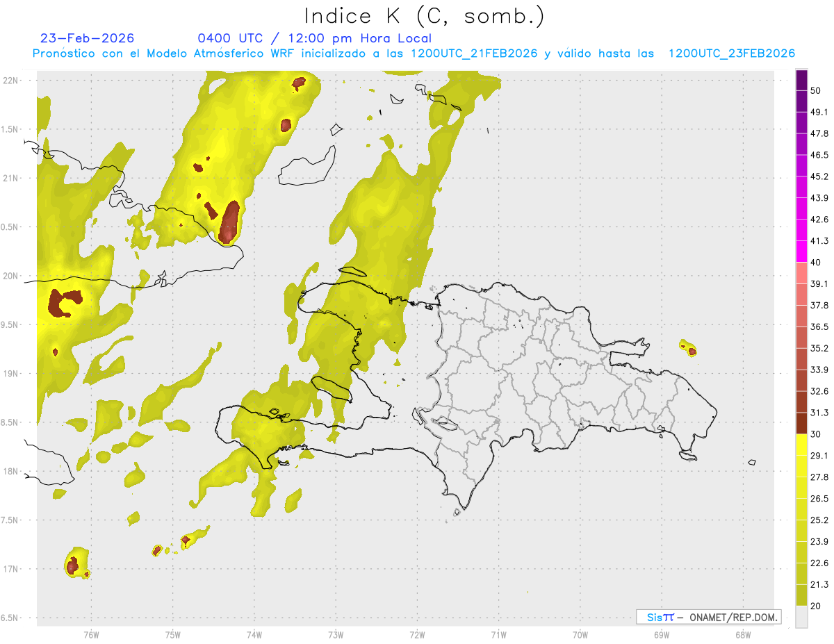Click the olive colorbar segment just above 20

click(x=801, y=595)
